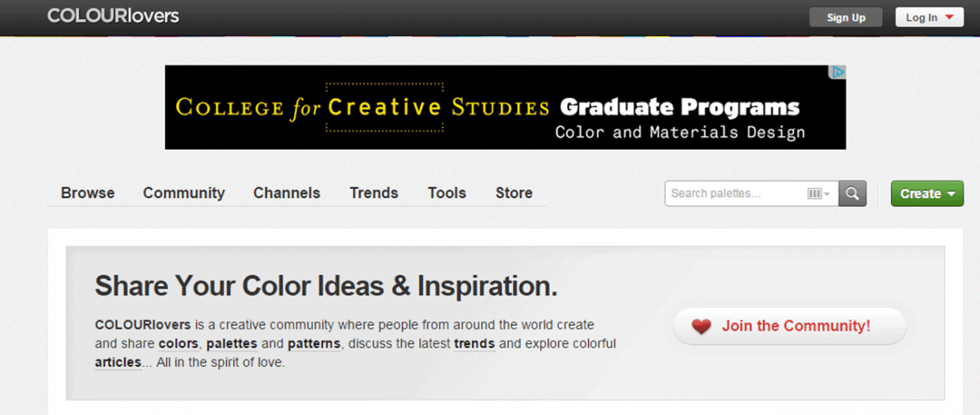
Task: Click the AdChoices icon on the ad banner
Action: point(838,72)
